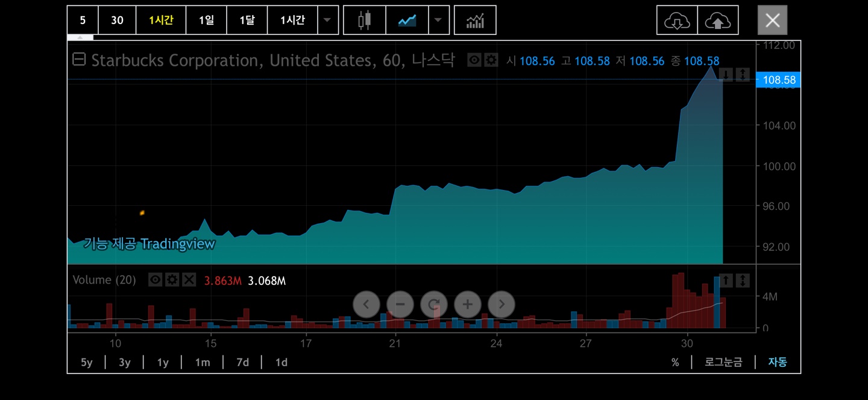This screenshot has height=400, width=868.
Task: Maximize the volume pane
Action: (743, 280)
